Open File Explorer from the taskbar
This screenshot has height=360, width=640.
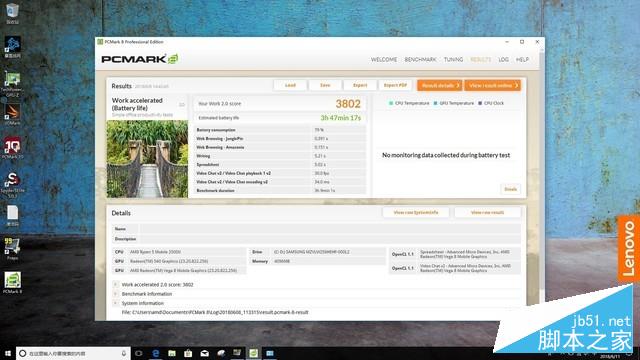tap(172, 353)
